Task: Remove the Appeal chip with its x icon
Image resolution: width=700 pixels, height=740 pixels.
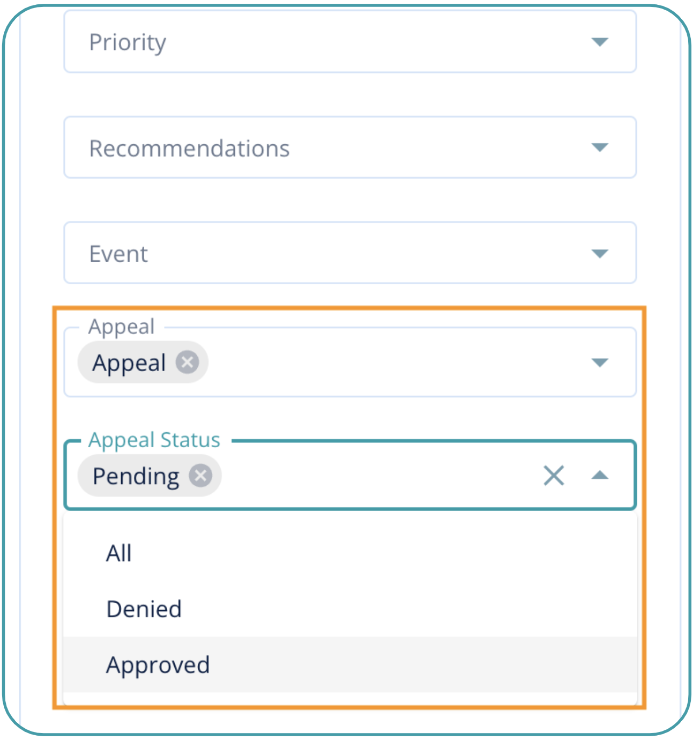Action: (x=188, y=362)
